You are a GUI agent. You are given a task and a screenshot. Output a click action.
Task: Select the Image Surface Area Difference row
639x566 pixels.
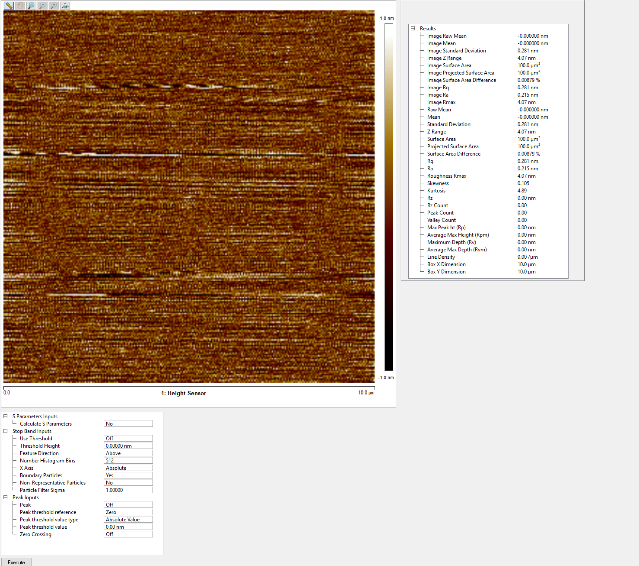click(x=488, y=80)
